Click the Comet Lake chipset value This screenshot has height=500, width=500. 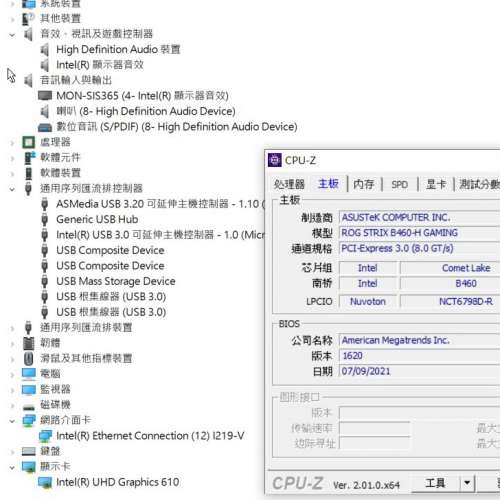click(466, 268)
